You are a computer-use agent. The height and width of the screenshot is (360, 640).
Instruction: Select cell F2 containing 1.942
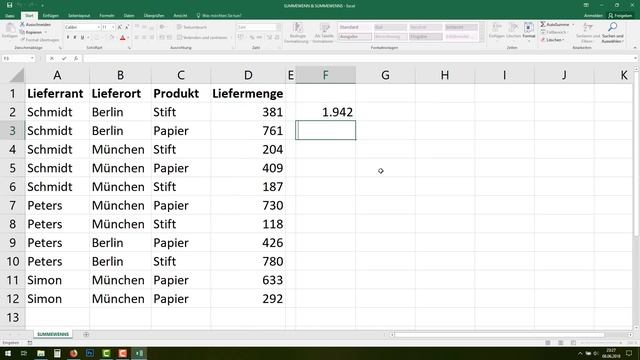(x=325, y=112)
